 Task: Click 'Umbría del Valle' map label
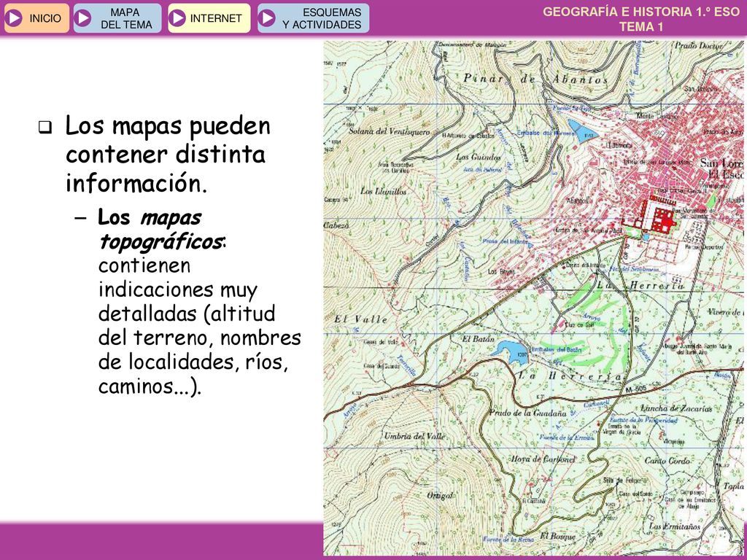point(414,436)
